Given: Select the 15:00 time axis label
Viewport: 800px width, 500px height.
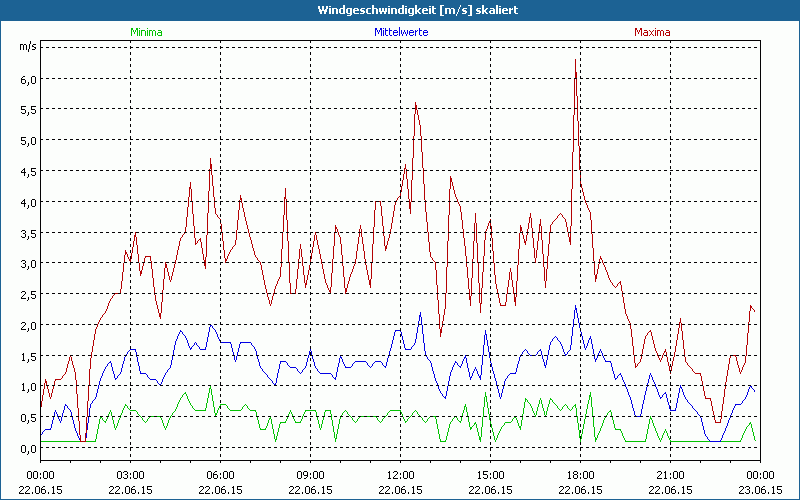Looking at the screenshot, I should (x=490, y=475).
